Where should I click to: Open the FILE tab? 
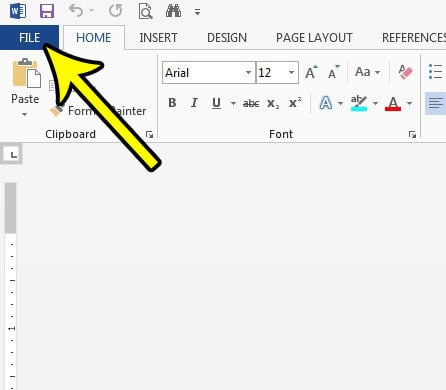pos(29,37)
